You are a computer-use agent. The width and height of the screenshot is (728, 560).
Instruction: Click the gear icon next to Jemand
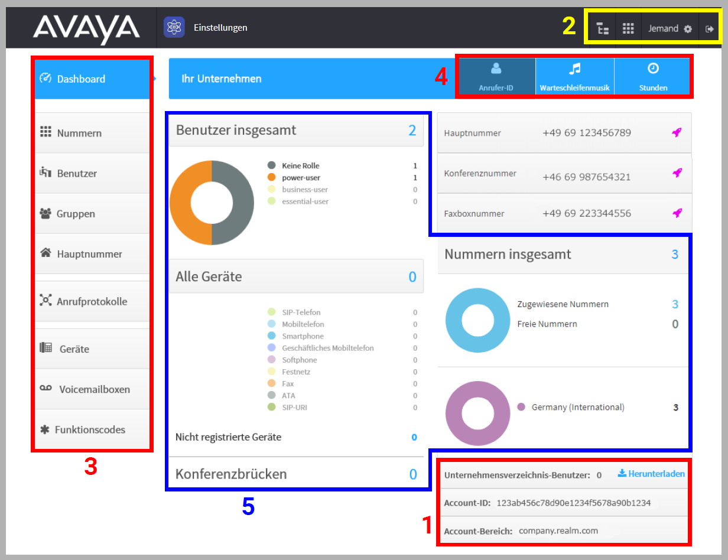tap(688, 28)
